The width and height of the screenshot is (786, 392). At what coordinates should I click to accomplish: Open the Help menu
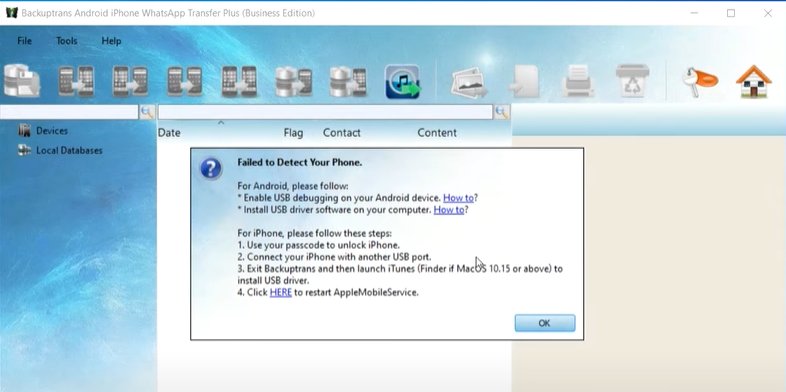(111, 41)
